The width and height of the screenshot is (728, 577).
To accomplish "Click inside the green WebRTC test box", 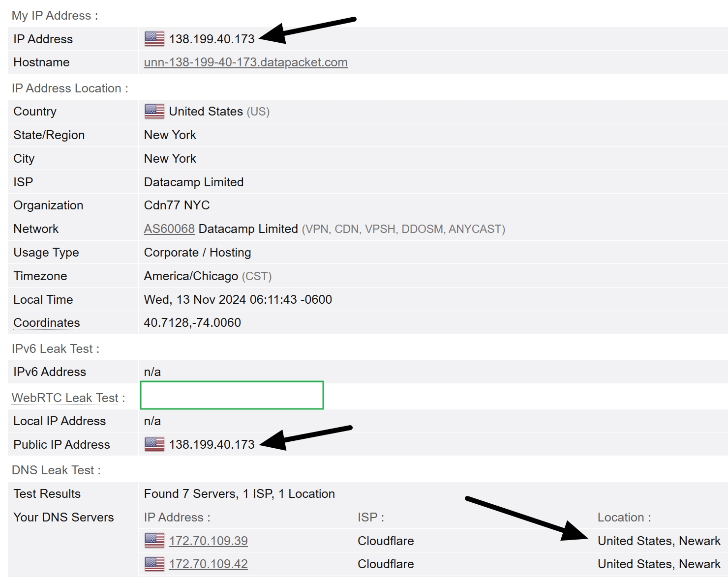I will [x=231, y=395].
